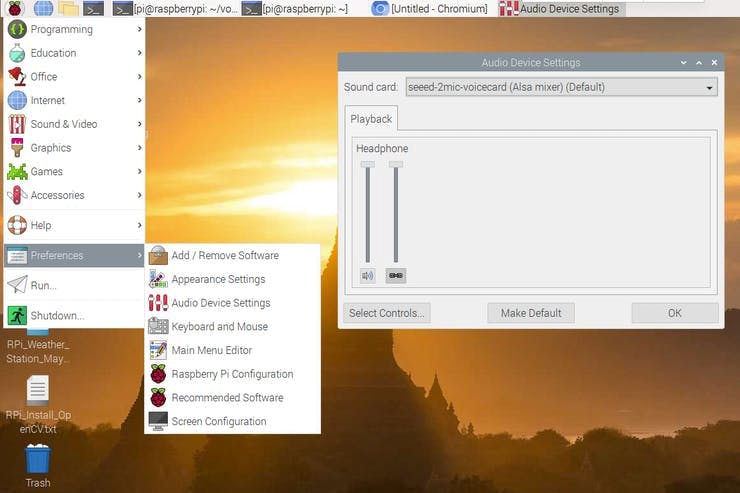Switch to the Playback tab
This screenshot has width=740, height=493.
[371, 119]
